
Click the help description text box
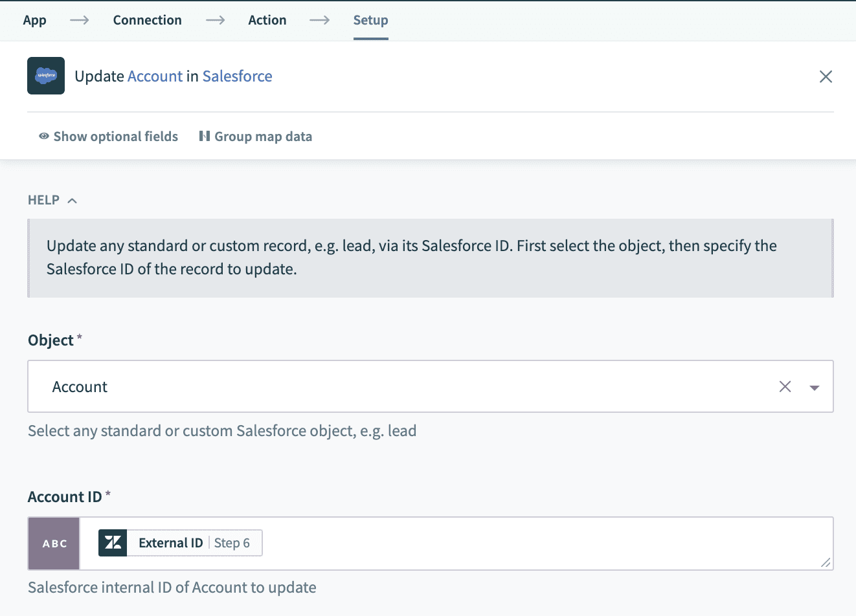coord(430,258)
